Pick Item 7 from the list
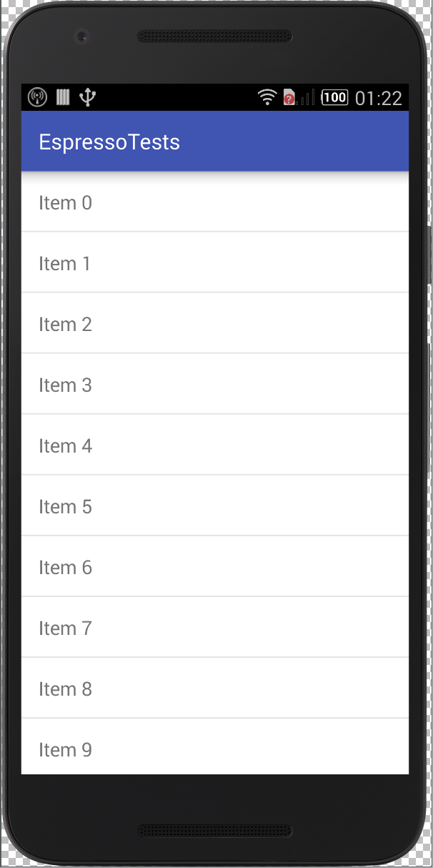The height and width of the screenshot is (868, 433). (x=214, y=628)
